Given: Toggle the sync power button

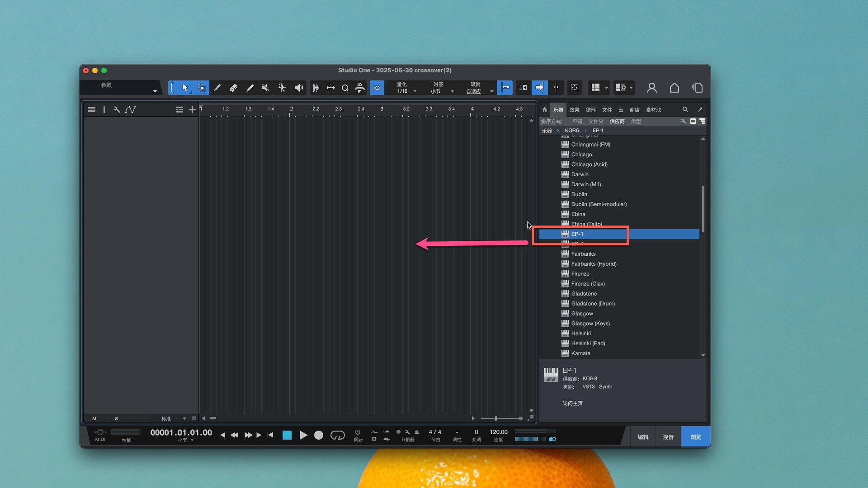Looking at the screenshot, I should pos(358,432).
